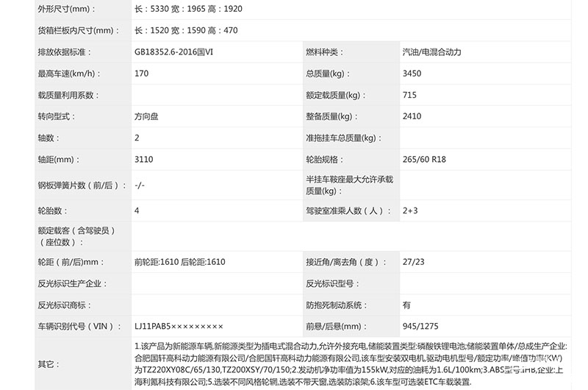Click the 前轮距:1610 后轮距:1610 value
Screen dimensions: 588x390
179,262
